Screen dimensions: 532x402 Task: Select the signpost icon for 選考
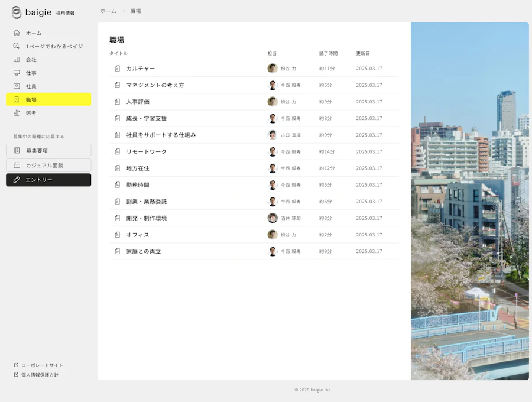17,113
